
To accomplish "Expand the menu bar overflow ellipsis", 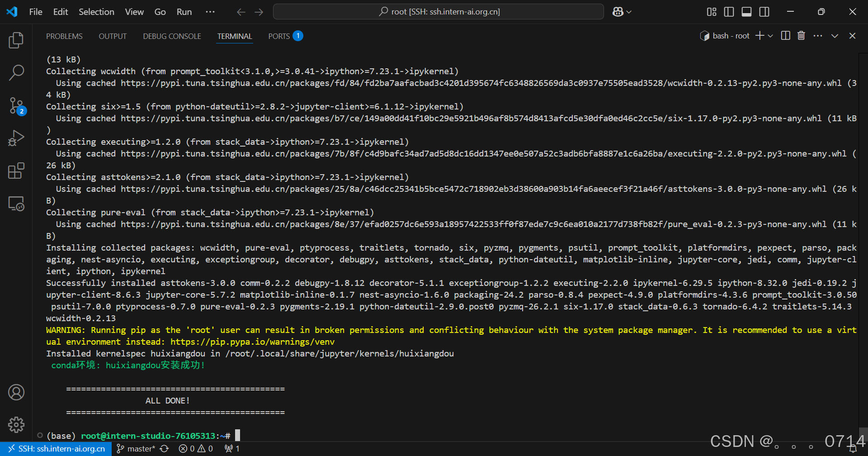I will pyautogui.click(x=210, y=12).
